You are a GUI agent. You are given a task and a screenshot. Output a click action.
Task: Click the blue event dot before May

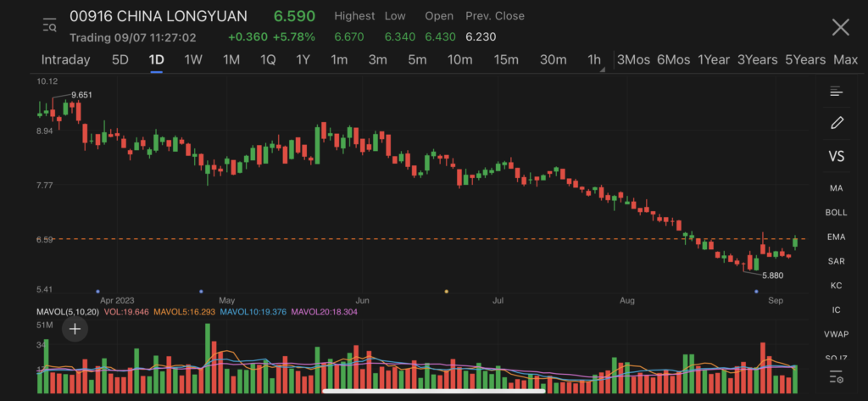coord(201,292)
